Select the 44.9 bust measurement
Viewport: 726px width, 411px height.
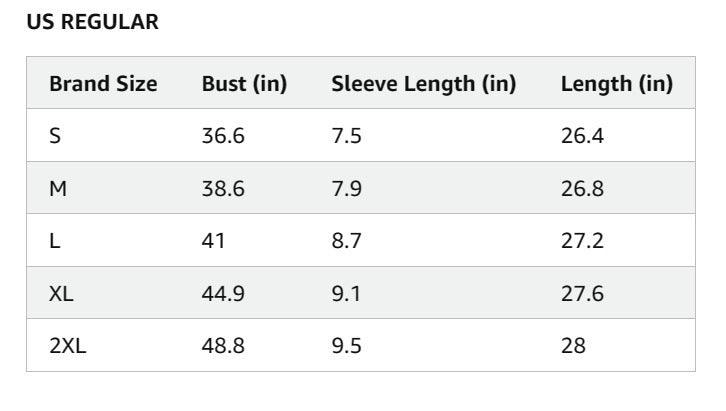[223, 294]
